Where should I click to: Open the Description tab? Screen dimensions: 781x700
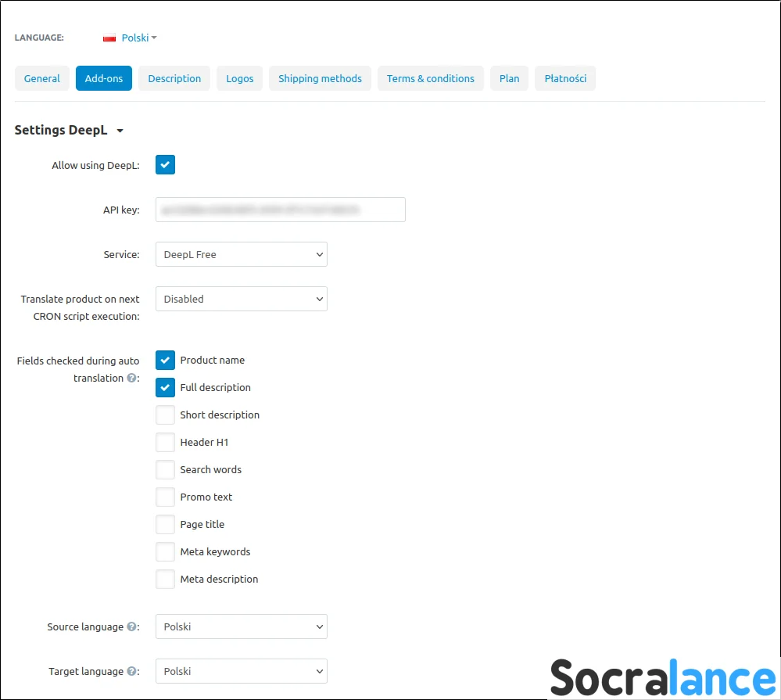(174, 78)
